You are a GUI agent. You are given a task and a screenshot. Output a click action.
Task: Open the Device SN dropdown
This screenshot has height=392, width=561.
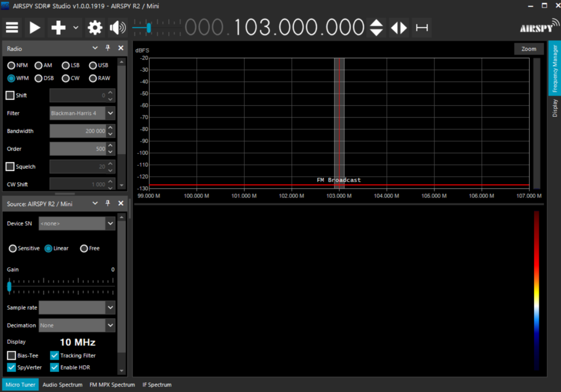(77, 223)
